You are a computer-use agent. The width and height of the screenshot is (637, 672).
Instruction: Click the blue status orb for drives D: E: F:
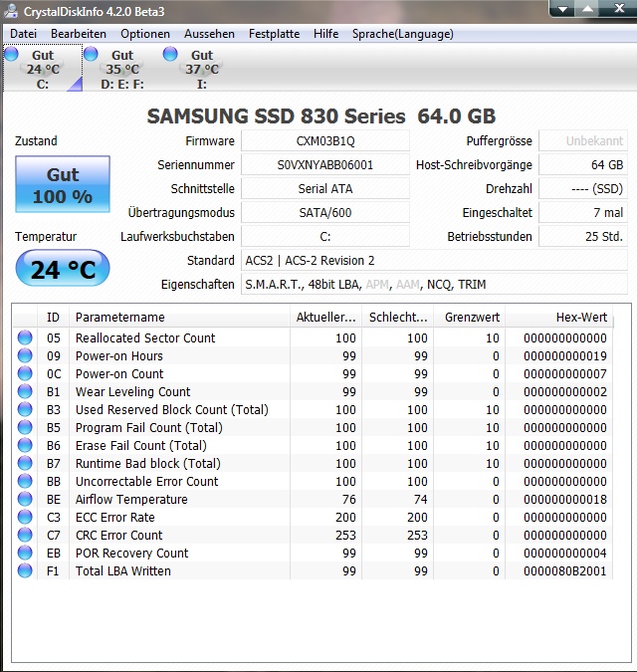pos(91,54)
